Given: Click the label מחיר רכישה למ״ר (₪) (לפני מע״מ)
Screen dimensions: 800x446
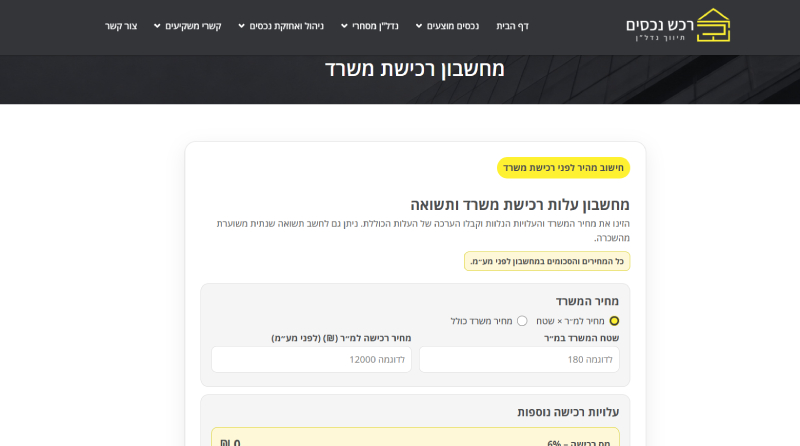Looking at the screenshot, I should click(x=341, y=338).
